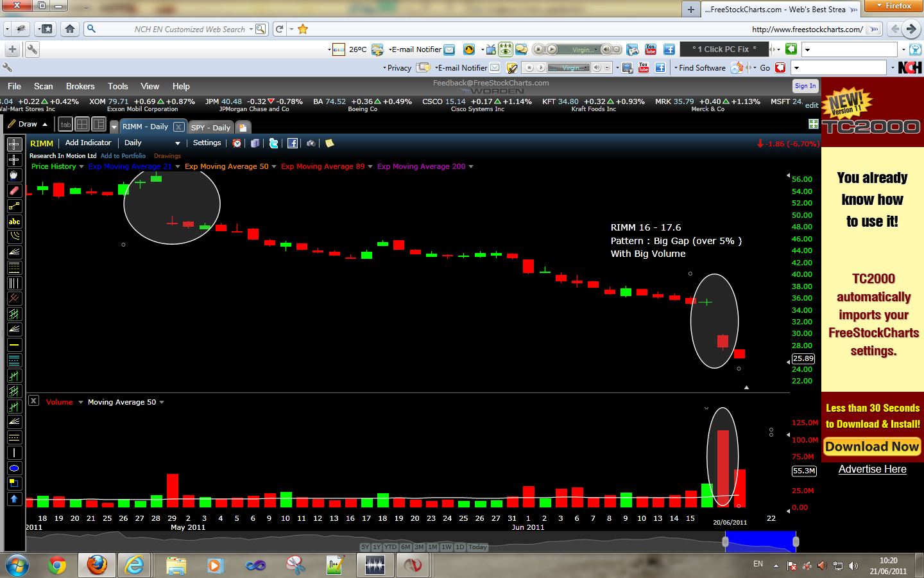This screenshot has width=924, height=578.
Task: Click the right handle of timeline range slider
Action: coord(796,541)
